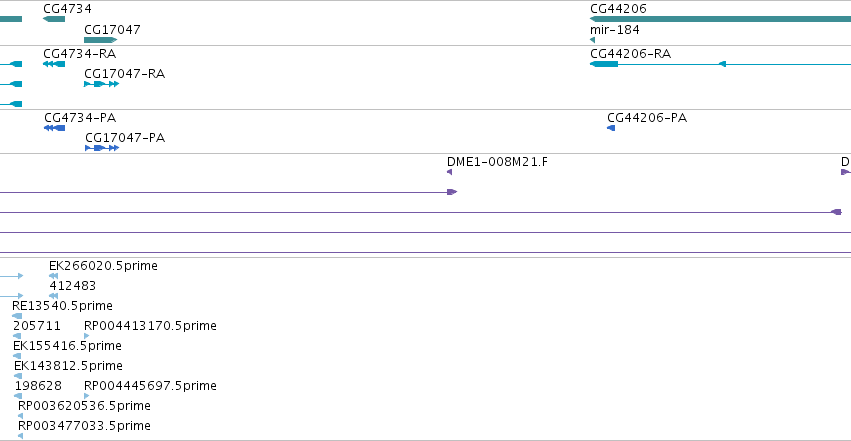Select the 198628 EST label
The width and height of the screenshot is (851, 441).
[x=39, y=386]
